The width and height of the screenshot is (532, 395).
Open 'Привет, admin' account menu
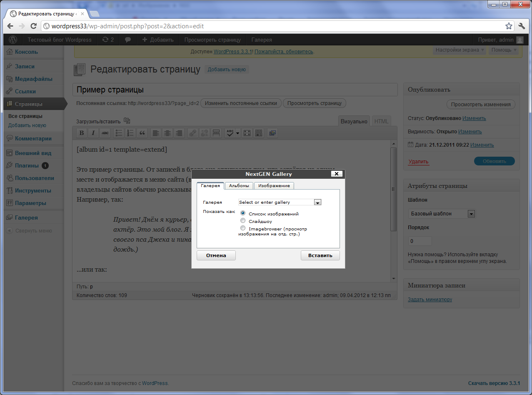(x=500, y=40)
